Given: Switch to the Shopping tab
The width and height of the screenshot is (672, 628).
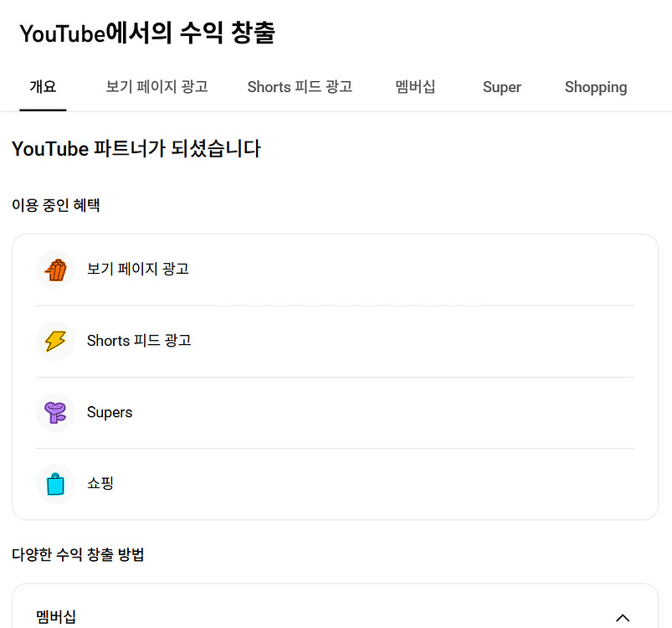Looking at the screenshot, I should [x=595, y=87].
